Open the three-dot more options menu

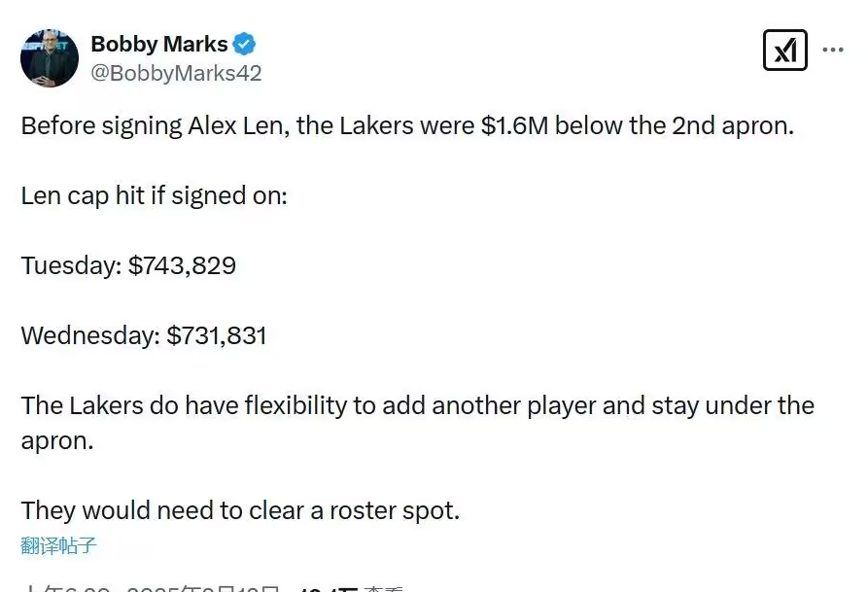tap(833, 50)
